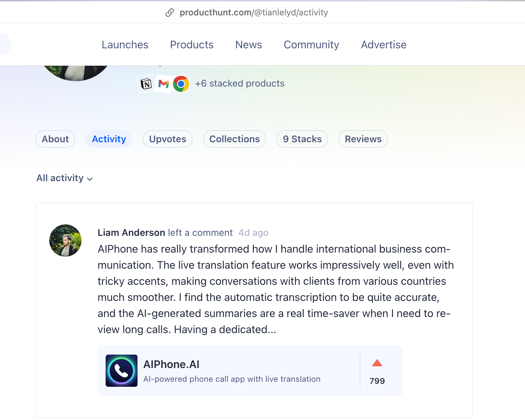Open the Reviews tab
Screen dimensions: 525x420
[x=363, y=139]
